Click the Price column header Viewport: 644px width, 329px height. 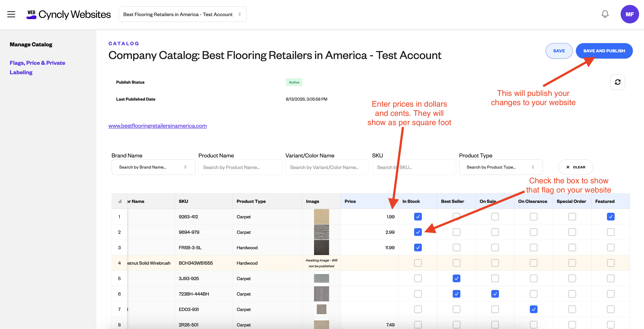pyautogui.click(x=370, y=201)
